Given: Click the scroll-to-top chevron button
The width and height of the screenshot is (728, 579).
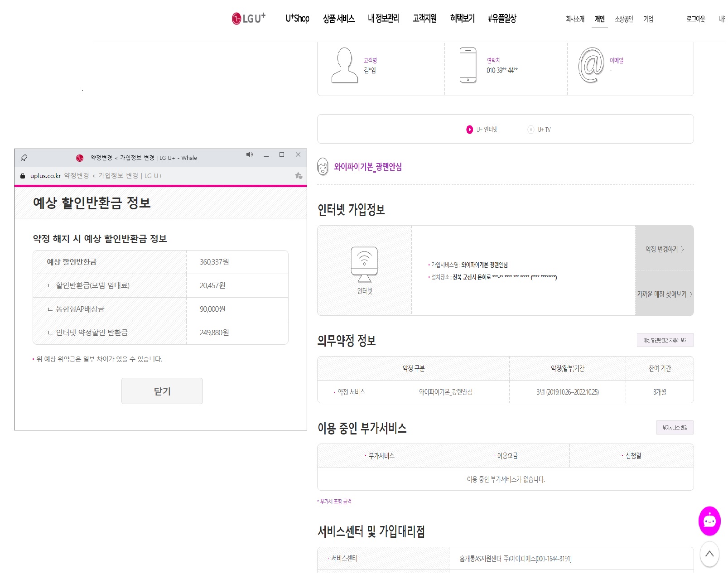Looking at the screenshot, I should click(710, 553).
